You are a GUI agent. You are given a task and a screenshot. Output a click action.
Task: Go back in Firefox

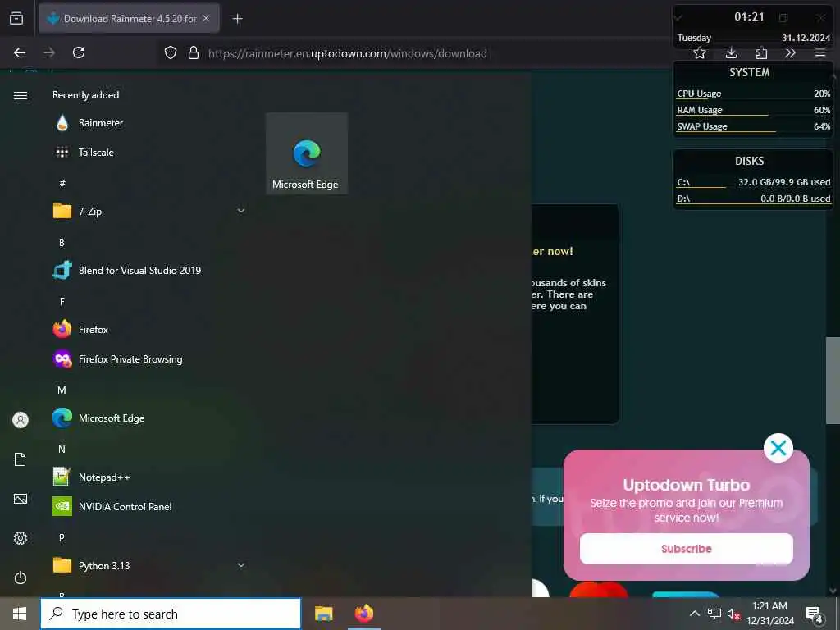(20, 52)
